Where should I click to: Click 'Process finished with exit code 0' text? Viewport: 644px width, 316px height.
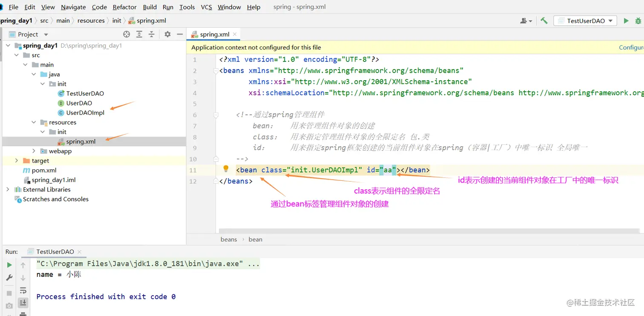106,296
